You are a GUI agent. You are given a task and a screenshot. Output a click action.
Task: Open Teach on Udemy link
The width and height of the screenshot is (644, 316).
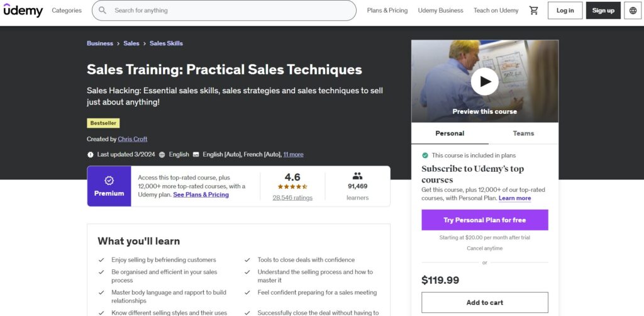496,10
